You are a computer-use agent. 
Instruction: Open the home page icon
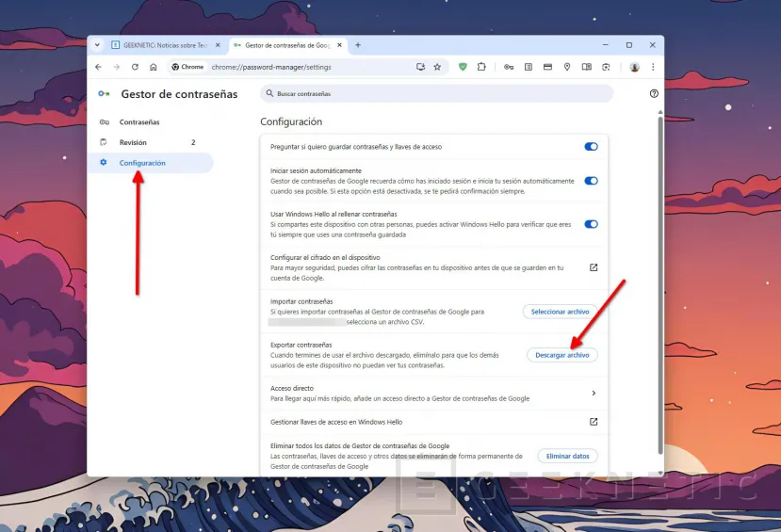[x=154, y=67]
